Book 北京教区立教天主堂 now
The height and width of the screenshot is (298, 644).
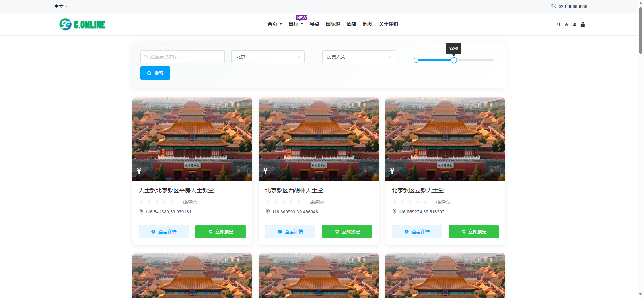(x=473, y=232)
